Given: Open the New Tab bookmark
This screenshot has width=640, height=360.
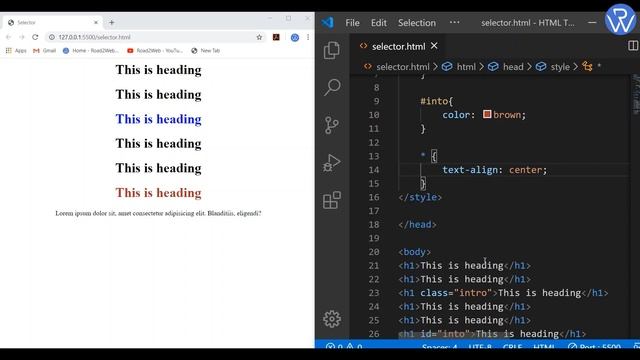Looking at the screenshot, I should [x=206, y=51].
